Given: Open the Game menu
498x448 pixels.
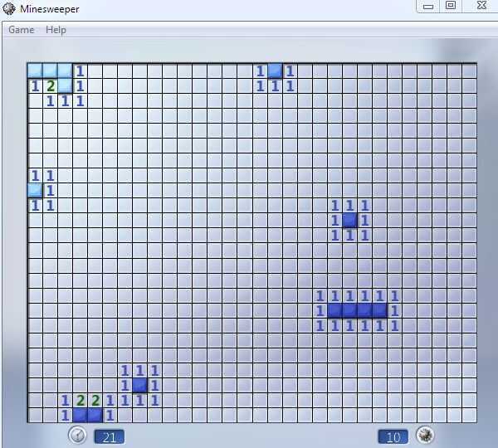Looking at the screenshot, I should (22, 30).
